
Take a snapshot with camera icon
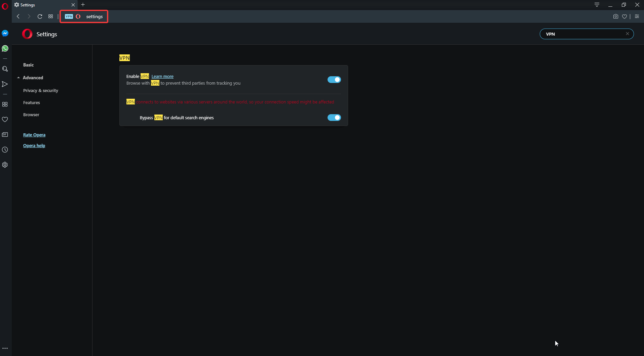pyautogui.click(x=615, y=16)
